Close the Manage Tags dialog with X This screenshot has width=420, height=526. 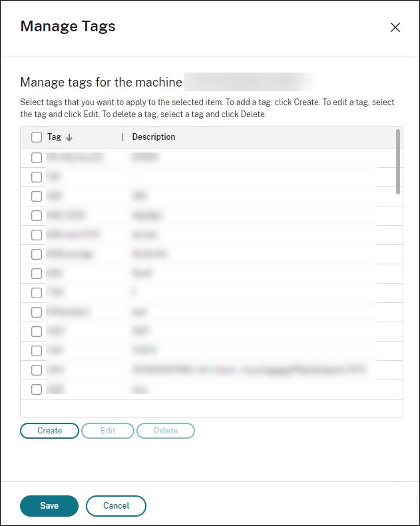click(x=395, y=27)
